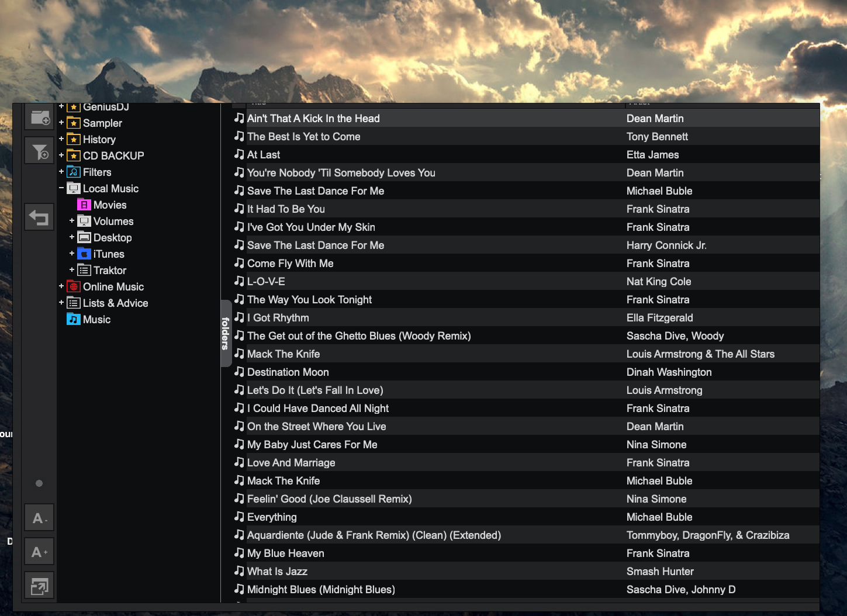Click the filter folder funnel icon

pyautogui.click(x=39, y=151)
